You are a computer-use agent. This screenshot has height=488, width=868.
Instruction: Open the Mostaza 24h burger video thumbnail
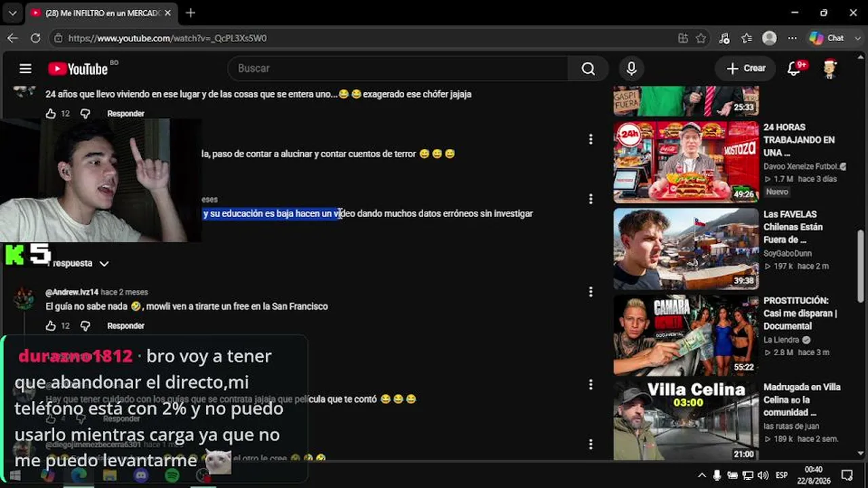[686, 162]
